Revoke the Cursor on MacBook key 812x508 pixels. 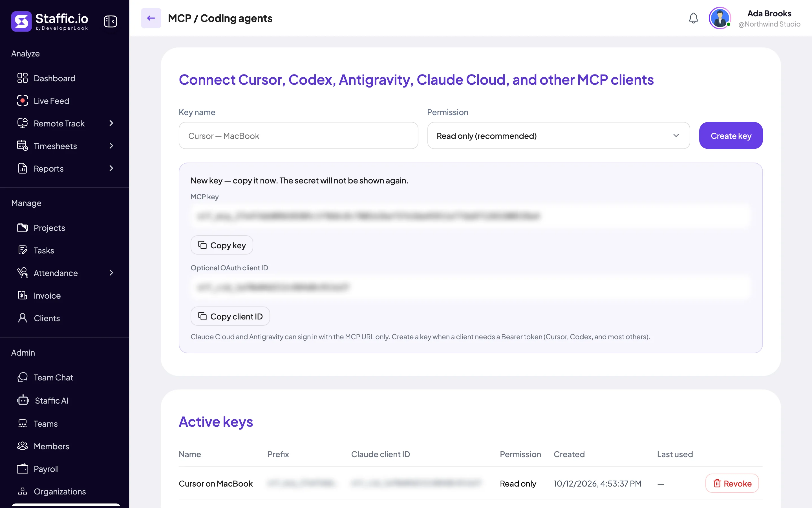point(732,483)
